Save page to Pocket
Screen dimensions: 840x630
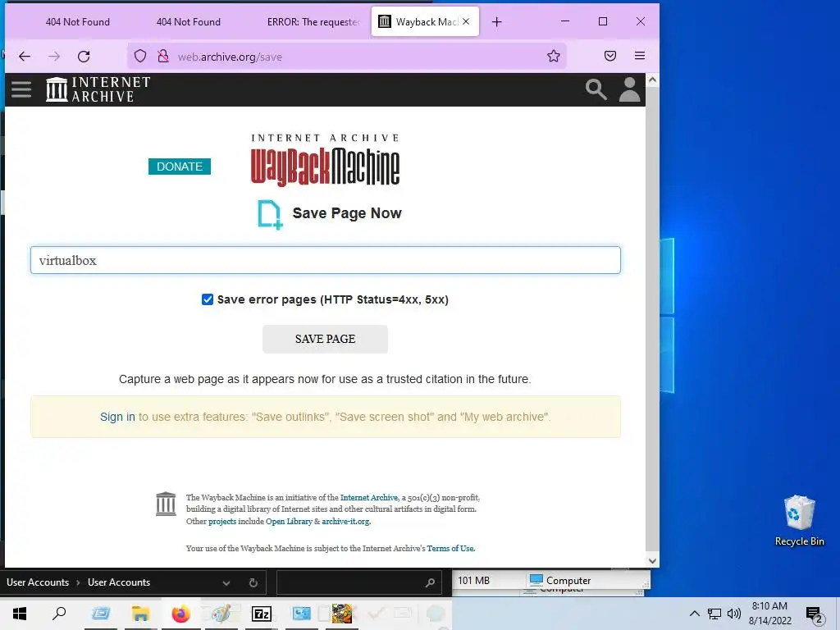pyautogui.click(x=610, y=57)
